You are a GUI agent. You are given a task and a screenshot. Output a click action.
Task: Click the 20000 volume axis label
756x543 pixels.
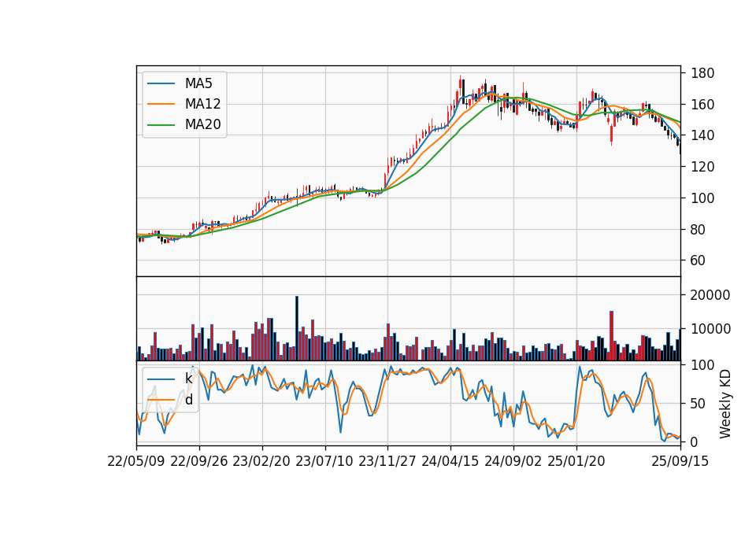tap(710, 295)
